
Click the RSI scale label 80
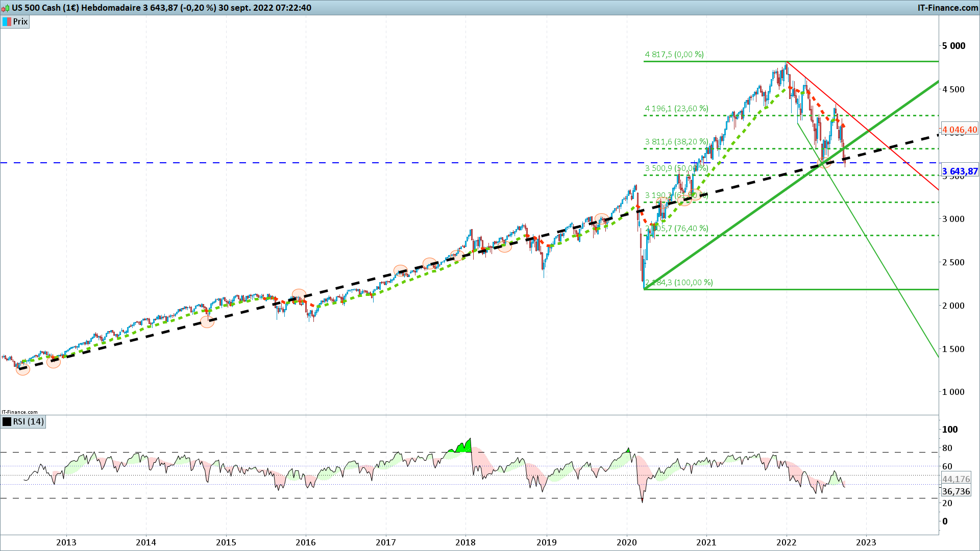click(947, 448)
